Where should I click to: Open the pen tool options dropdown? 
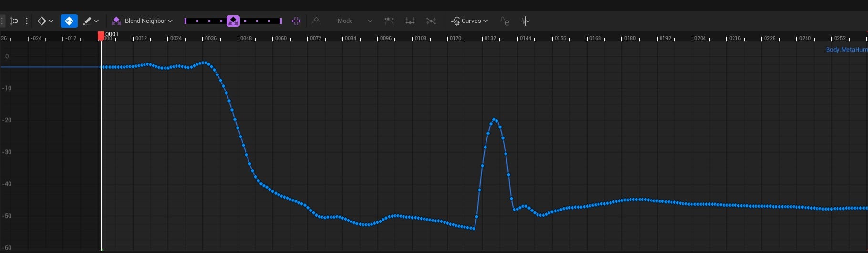pyautogui.click(x=91, y=21)
